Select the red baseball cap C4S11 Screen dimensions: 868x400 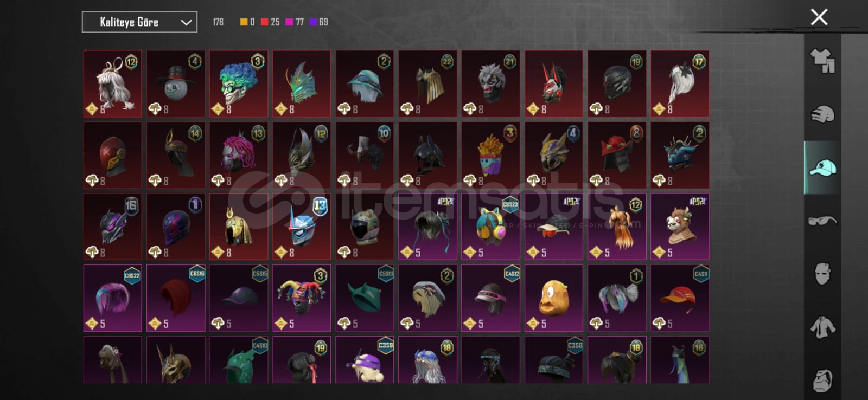[x=680, y=298]
